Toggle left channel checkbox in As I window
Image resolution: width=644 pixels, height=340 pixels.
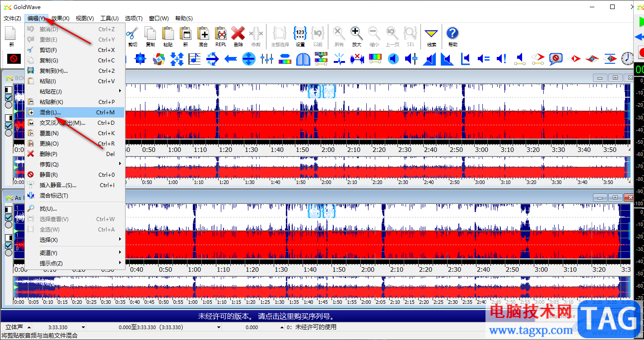(x=9, y=217)
